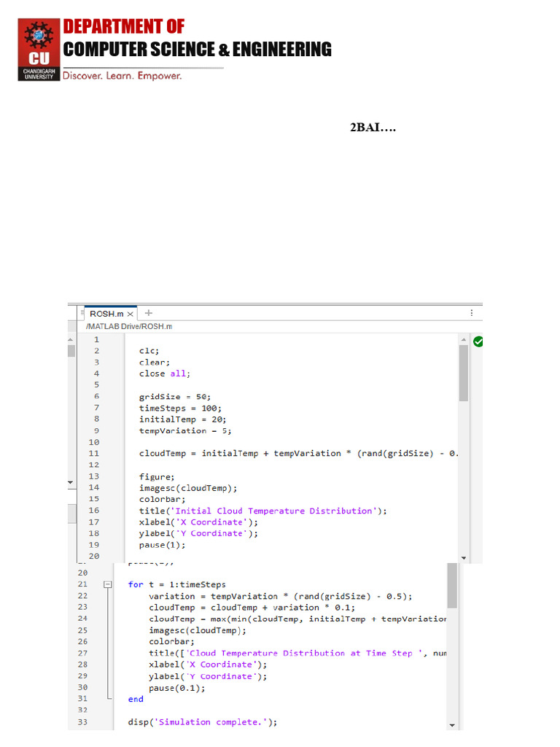
Task: Select the ROSH.m editor tab
Action: tap(111, 314)
